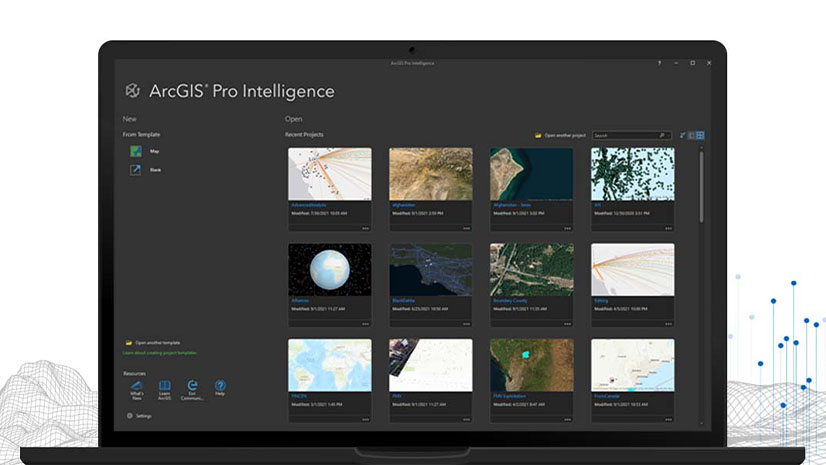826x465 pixels.
Task: Open the AIS project dotted map thumbnail
Action: (x=633, y=174)
